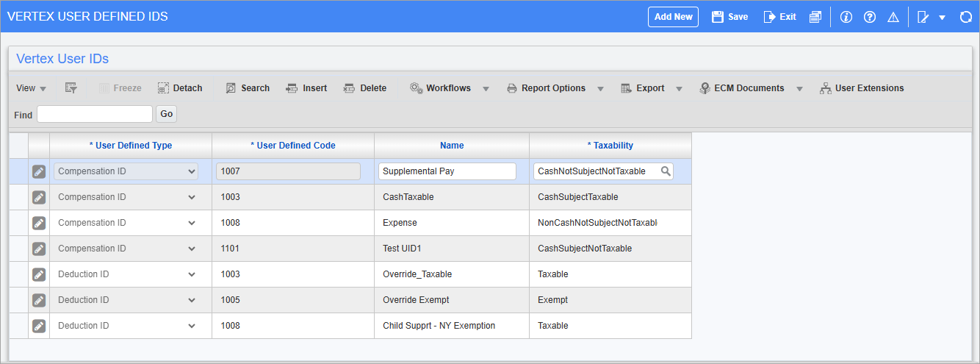Click edit pencil icon for Override_Taxable row
The width and height of the screenshot is (980, 364).
[x=39, y=274]
